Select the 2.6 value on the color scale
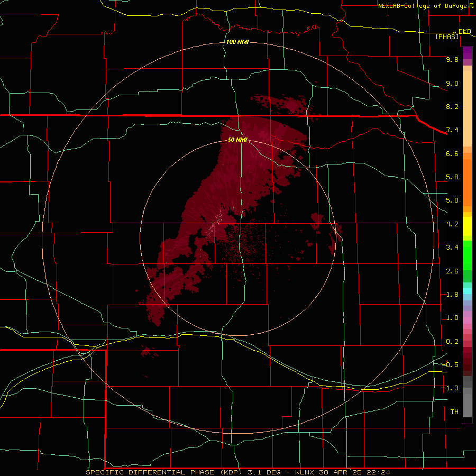 tap(452, 271)
